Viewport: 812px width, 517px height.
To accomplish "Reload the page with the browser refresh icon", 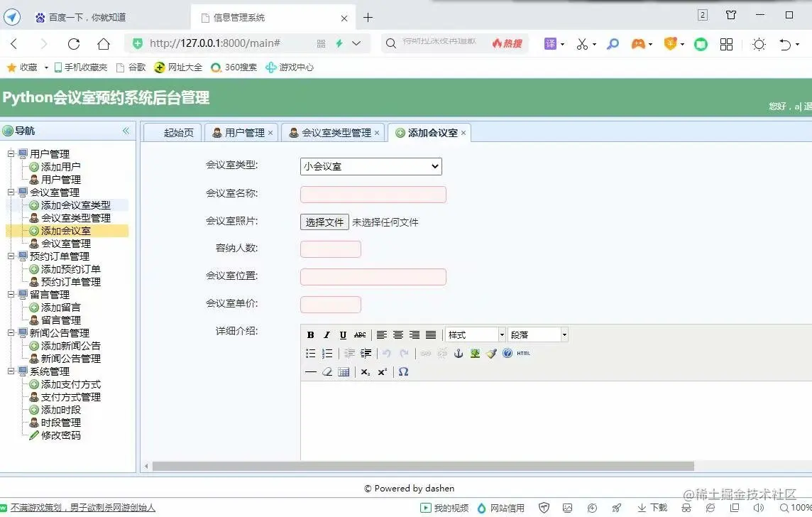I will 74,43.
